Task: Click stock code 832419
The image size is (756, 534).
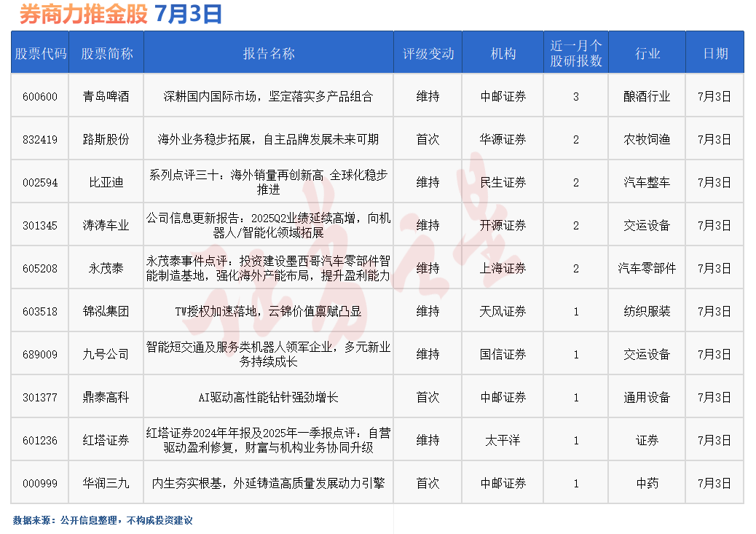Action: coord(40,139)
